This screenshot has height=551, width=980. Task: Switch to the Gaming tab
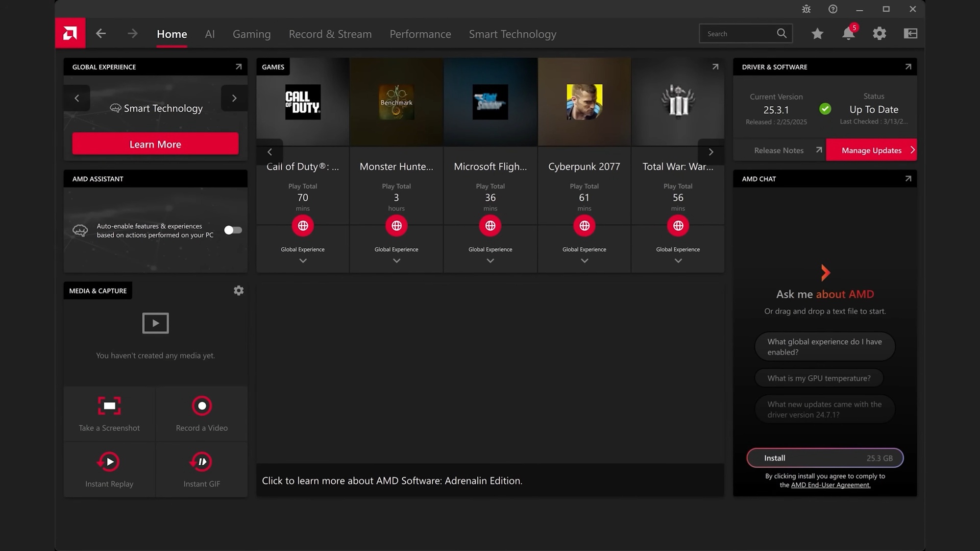click(x=251, y=34)
